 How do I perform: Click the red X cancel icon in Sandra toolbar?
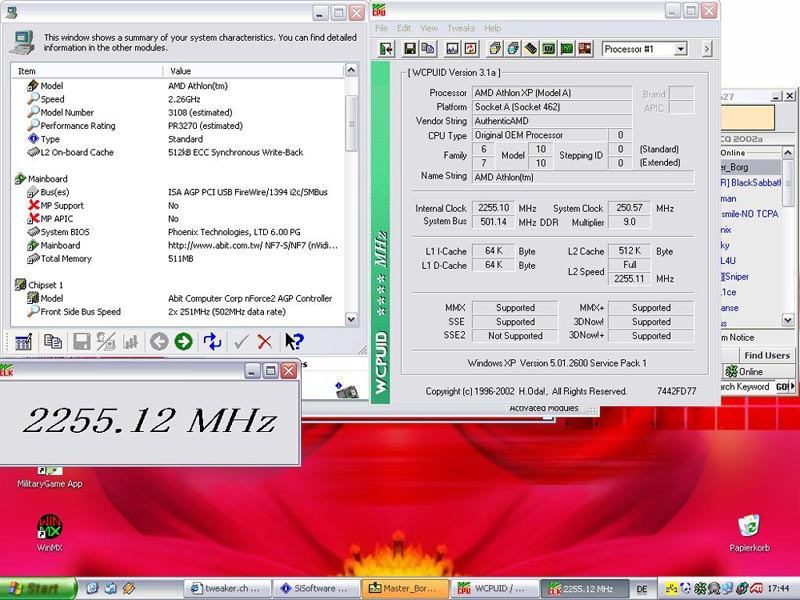(265, 341)
